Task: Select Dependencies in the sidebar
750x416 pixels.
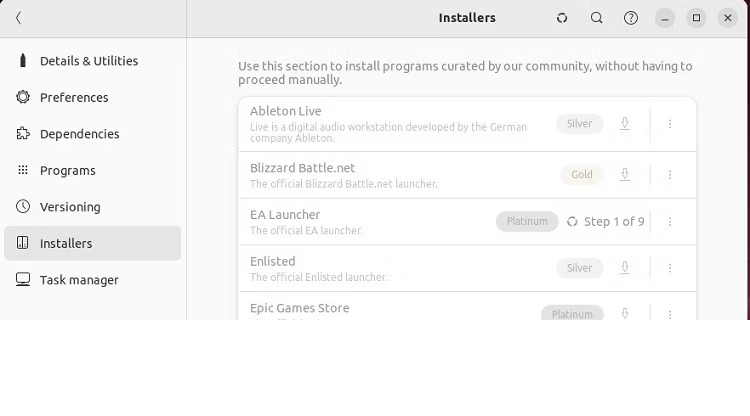Action: pyautogui.click(x=79, y=134)
